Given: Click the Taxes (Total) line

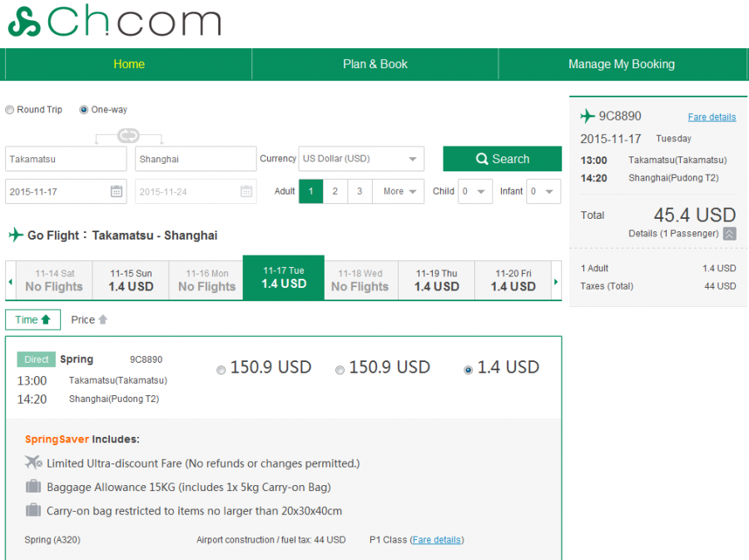Looking at the screenshot, I should tap(658, 286).
